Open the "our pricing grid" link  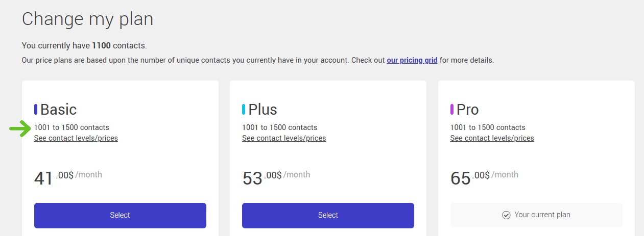click(x=412, y=60)
